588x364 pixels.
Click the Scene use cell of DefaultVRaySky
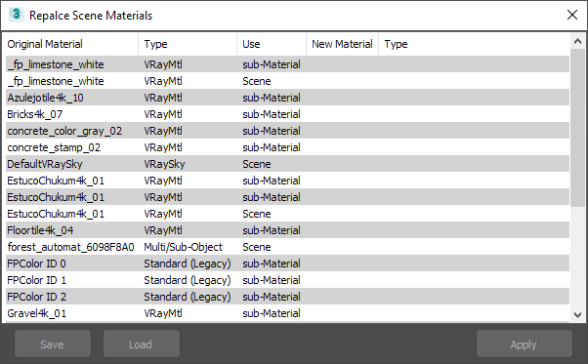[257, 164]
